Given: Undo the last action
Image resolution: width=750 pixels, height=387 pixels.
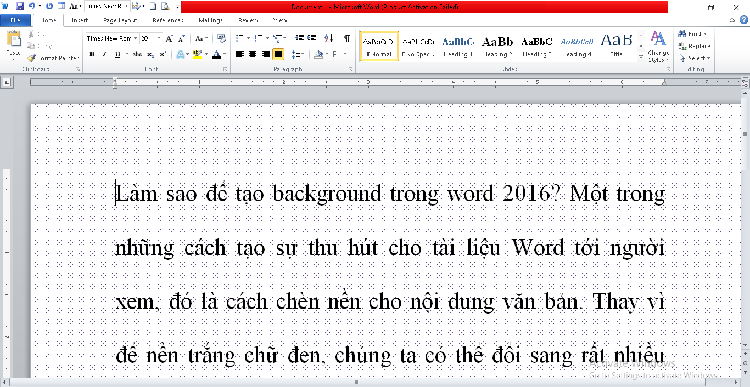Looking at the screenshot, I should [32, 7].
